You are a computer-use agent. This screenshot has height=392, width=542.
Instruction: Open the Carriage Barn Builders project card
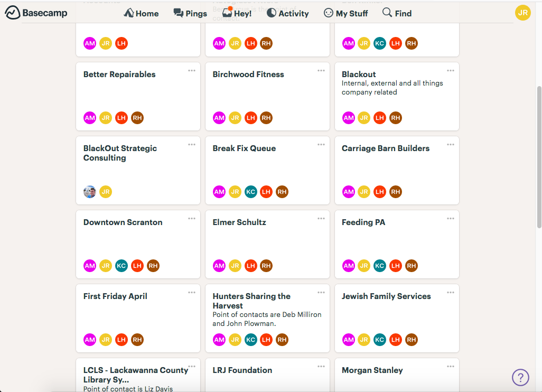397,171
